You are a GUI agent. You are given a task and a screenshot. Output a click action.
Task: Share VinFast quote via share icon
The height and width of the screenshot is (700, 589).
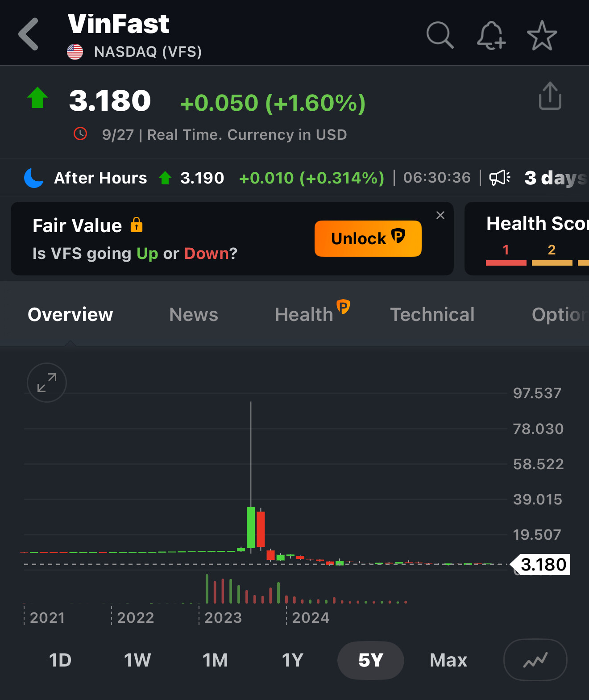tap(550, 96)
